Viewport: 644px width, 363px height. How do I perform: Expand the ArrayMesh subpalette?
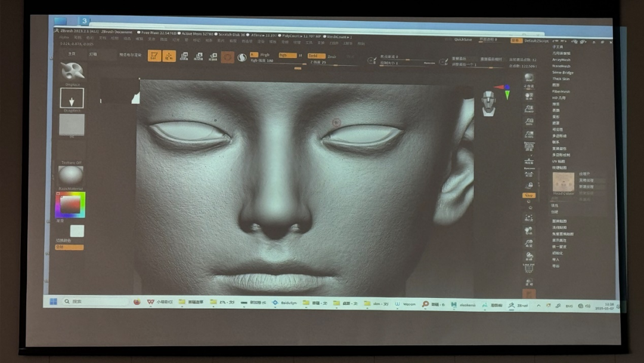point(561,60)
